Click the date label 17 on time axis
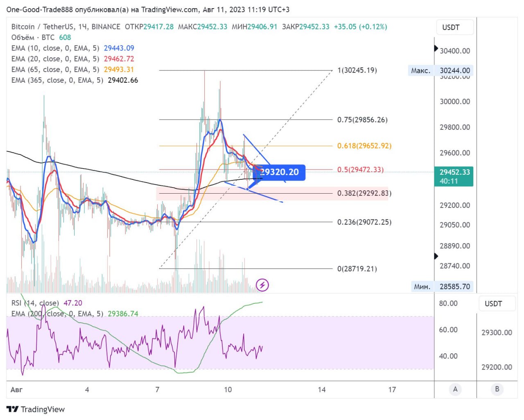This screenshot has height=420, width=524. click(x=392, y=390)
